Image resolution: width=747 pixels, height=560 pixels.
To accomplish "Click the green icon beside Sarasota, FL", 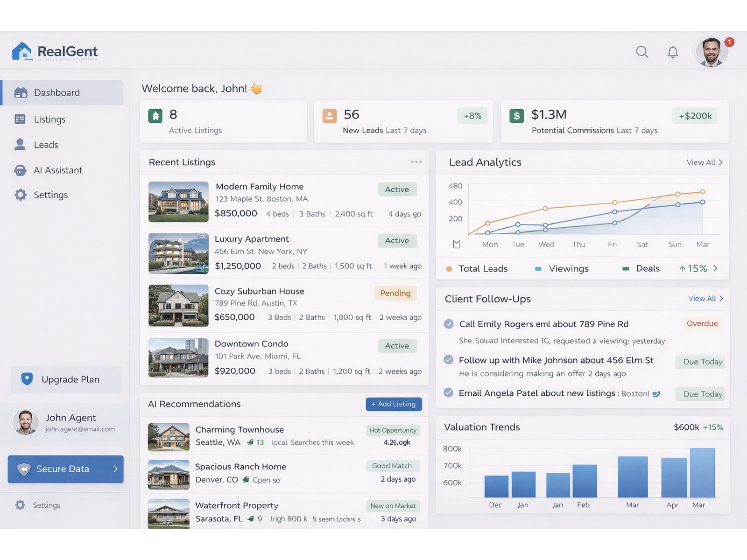I will (x=251, y=518).
